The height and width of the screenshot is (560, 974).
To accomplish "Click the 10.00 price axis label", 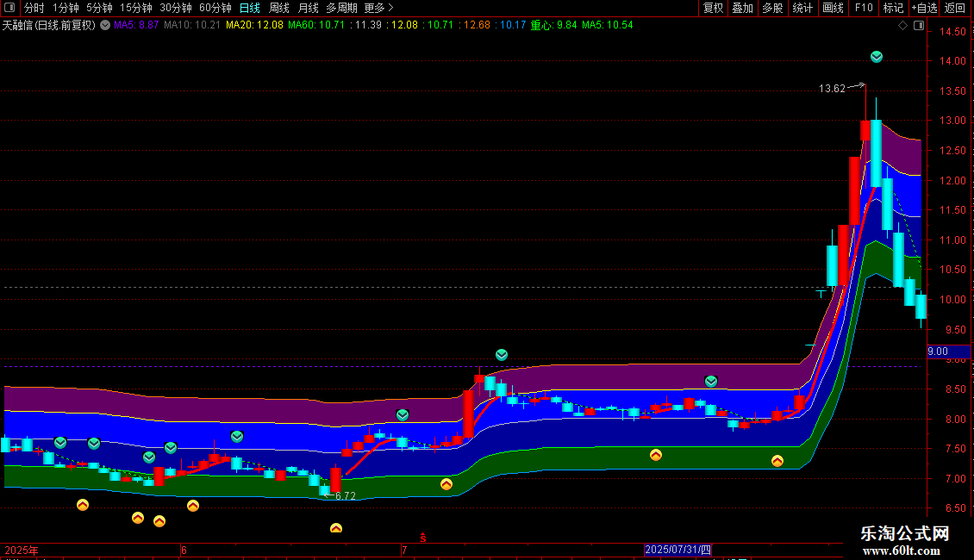I will (x=952, y=300).
